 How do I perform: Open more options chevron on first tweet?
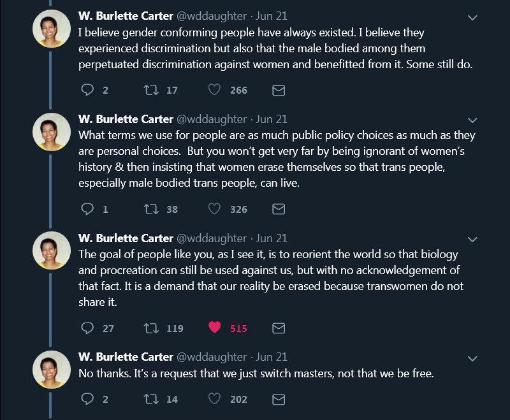tap(472, 18)
